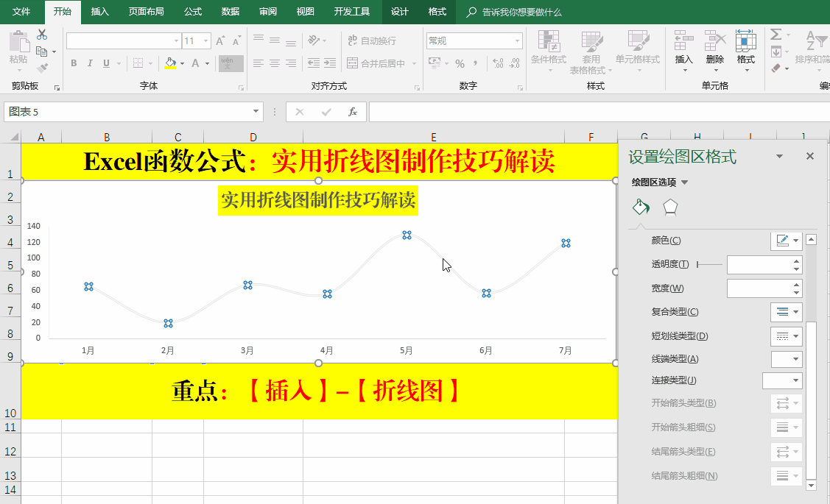The width and height of the screenshot is (830, 504).
Task: Click the borders icon
Action: pos(138,63)
